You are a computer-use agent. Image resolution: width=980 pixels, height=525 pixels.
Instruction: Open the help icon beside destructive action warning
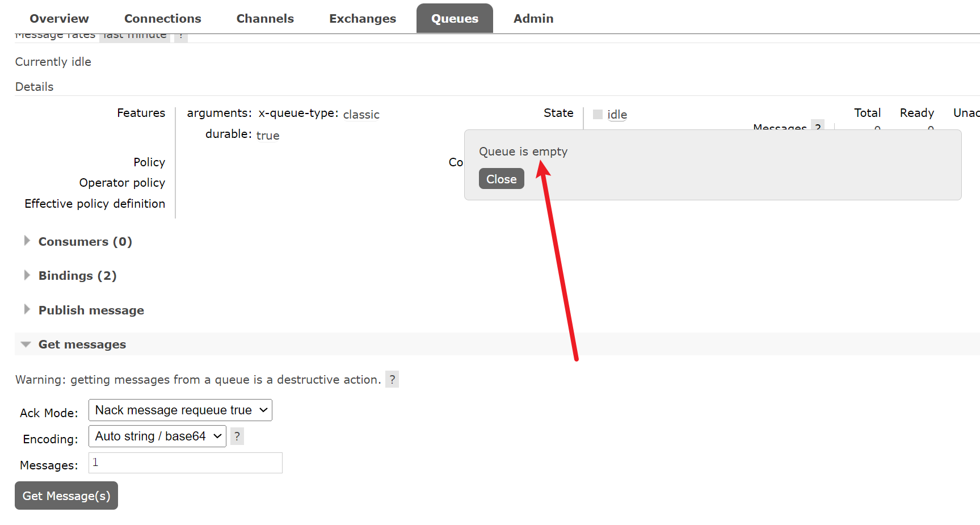[392, 379]
